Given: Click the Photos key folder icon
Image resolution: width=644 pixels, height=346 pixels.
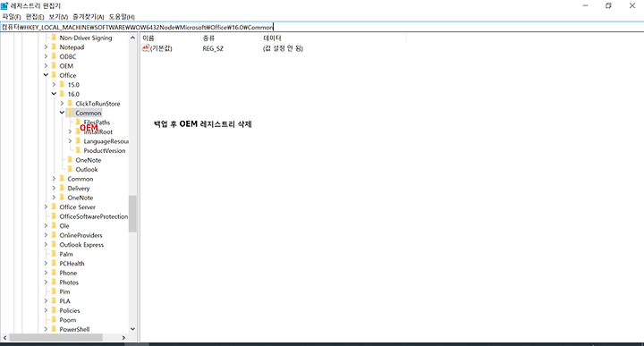Looking at the screenshot, I should [54, 282].
